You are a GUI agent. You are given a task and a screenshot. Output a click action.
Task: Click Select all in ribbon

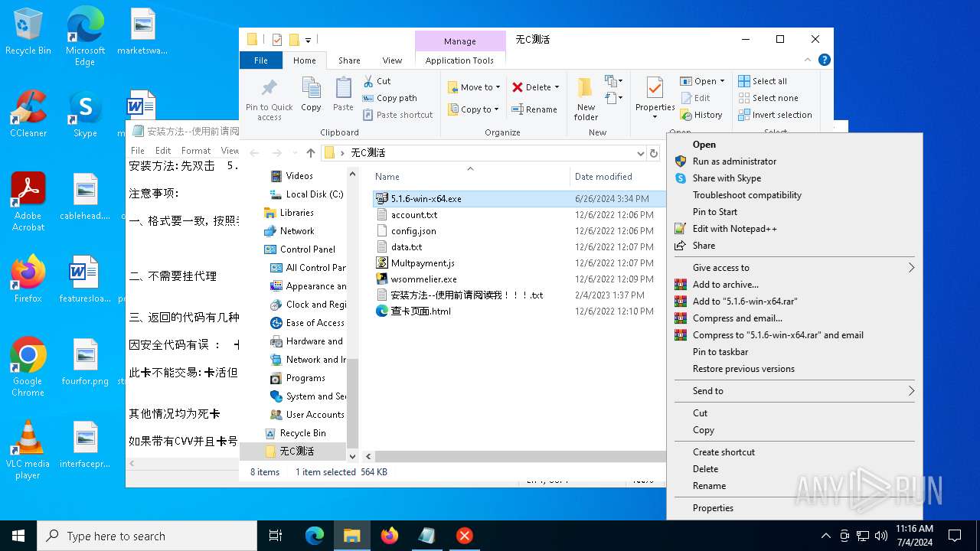[x=763, y=81]
